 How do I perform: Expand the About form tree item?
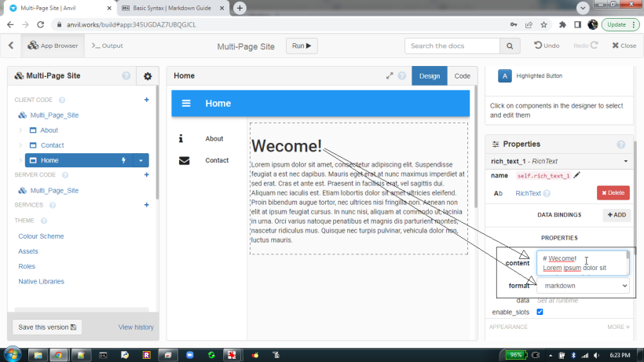point(20,130)
